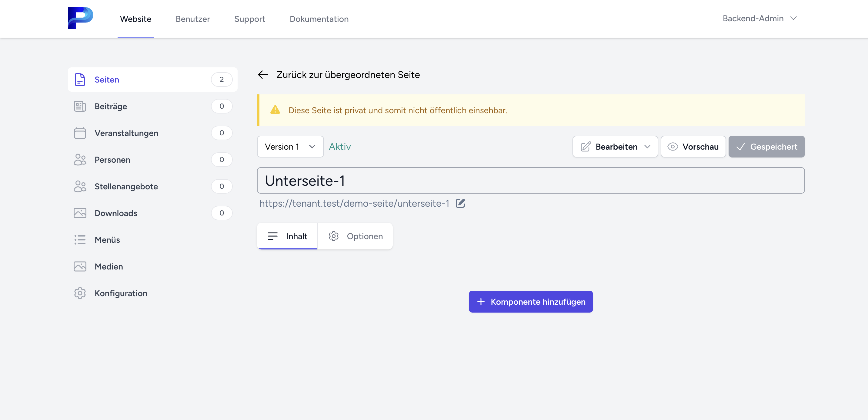Click the Gespeichert save button
The width and height of the screenshot is (868, 420).
click(x=766, y=147)
